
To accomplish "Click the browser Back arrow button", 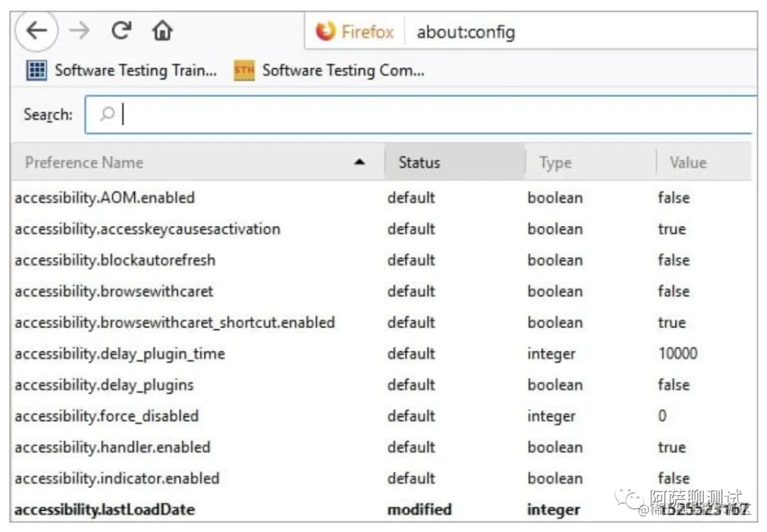I will [x=37, y=31].
